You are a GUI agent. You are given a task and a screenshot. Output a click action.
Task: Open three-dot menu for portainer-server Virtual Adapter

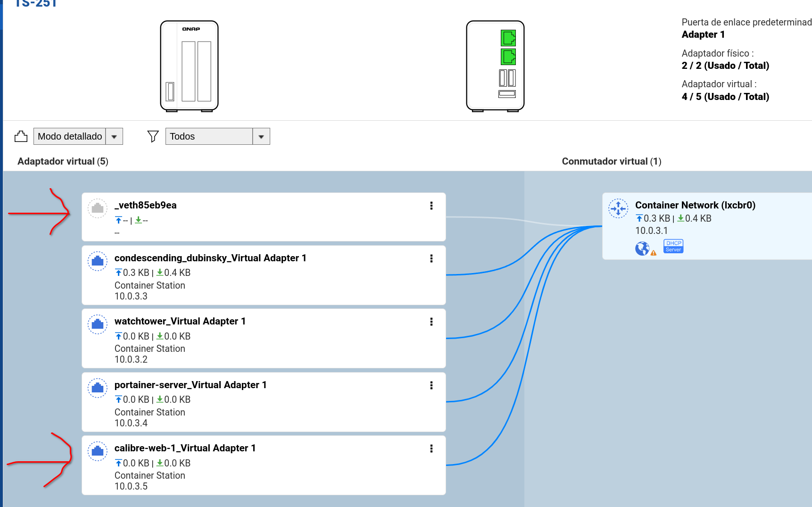(431, 385)
